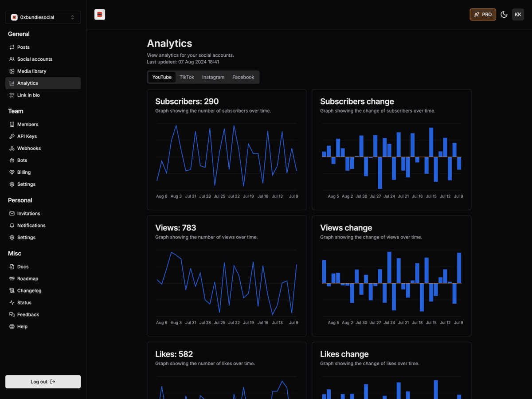Click the Changelog scroll icon
Image resolution: width=532 pixels, height=399 pixels.
point(12,290)
